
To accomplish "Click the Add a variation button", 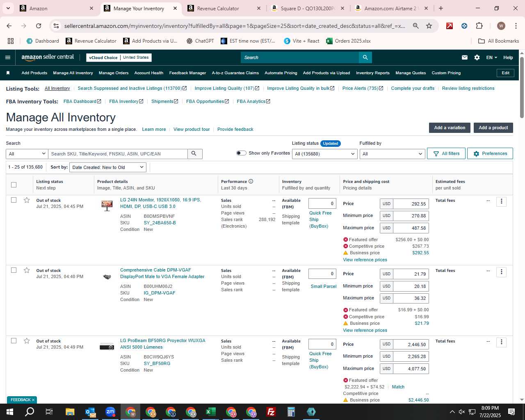I will pos(450,128).
